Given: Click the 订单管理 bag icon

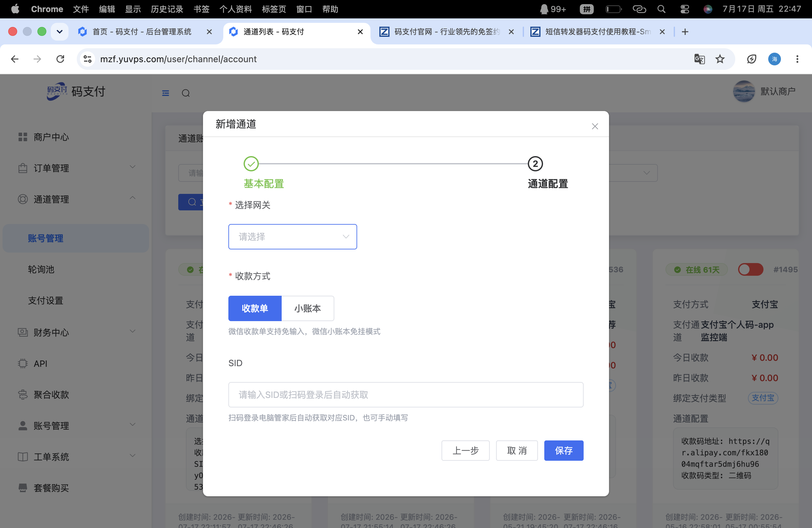Looking at the screenshot, I should pos(23,168).
